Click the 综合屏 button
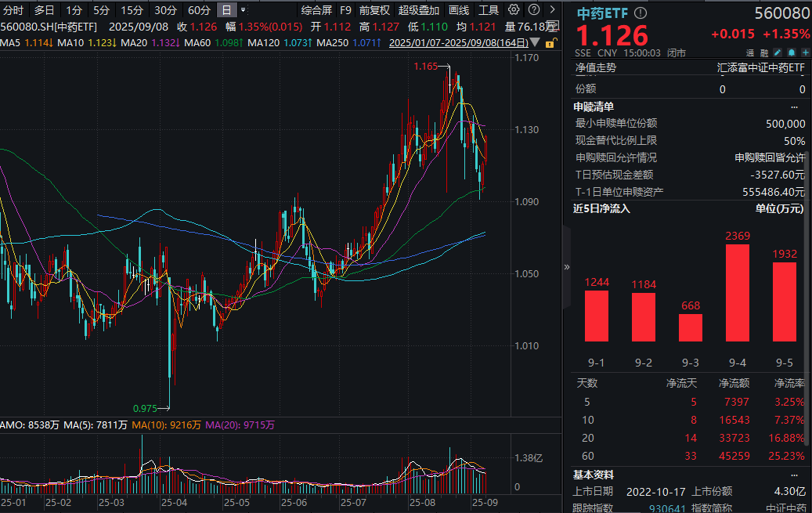The width and height of the screenshot is (812, 513). tap(316, 10)
